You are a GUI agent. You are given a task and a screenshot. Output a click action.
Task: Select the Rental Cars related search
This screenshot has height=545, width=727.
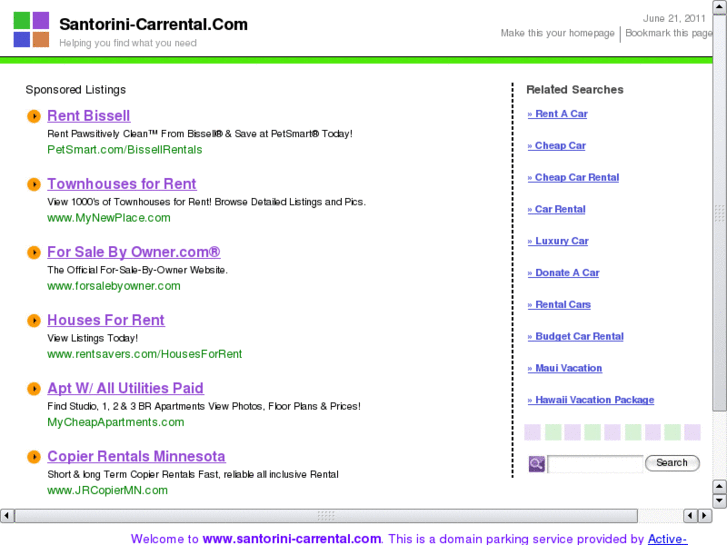pyautogui.click(x=559, y=305)
